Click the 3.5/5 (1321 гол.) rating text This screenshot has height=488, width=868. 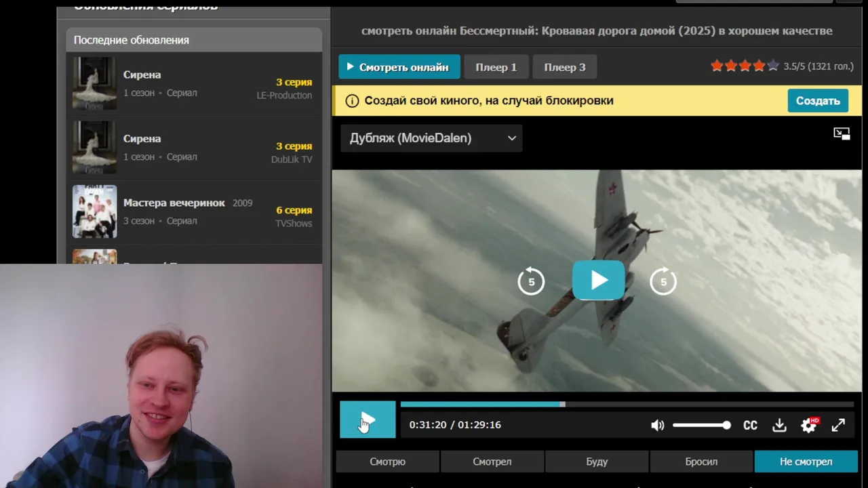[x=818, y=66]
